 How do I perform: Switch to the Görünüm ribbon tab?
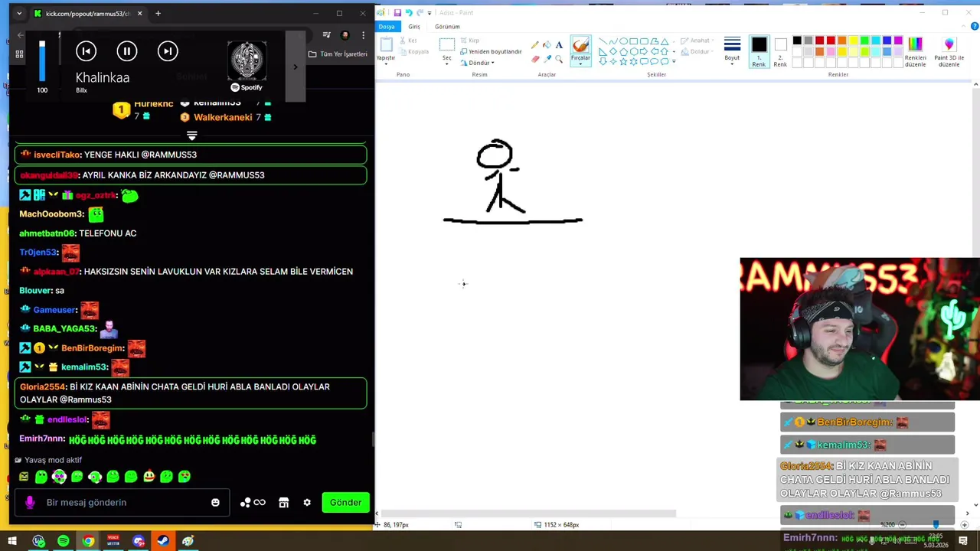tap(447, 27)
